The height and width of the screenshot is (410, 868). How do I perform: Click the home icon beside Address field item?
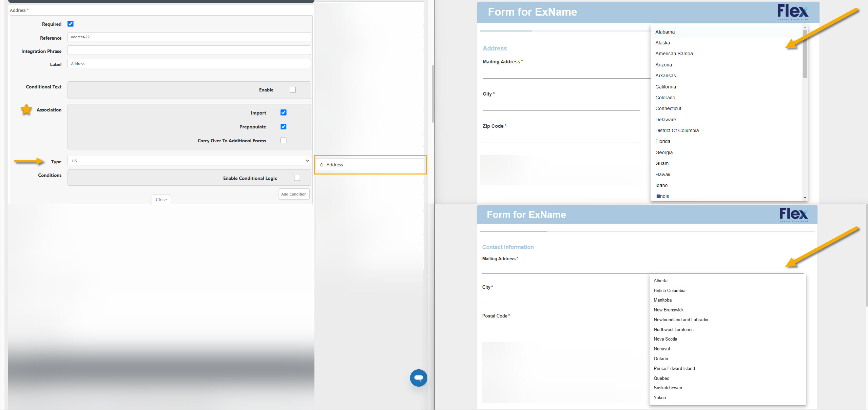pyautogui.click(x=322, y=165)
